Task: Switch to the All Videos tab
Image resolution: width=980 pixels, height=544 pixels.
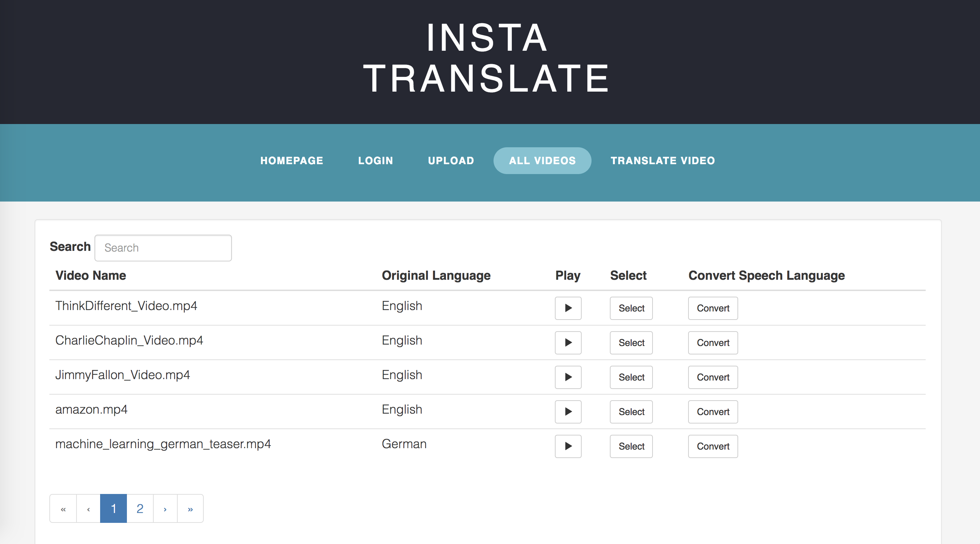Action: pyautogui.click(x=542, y=160)
